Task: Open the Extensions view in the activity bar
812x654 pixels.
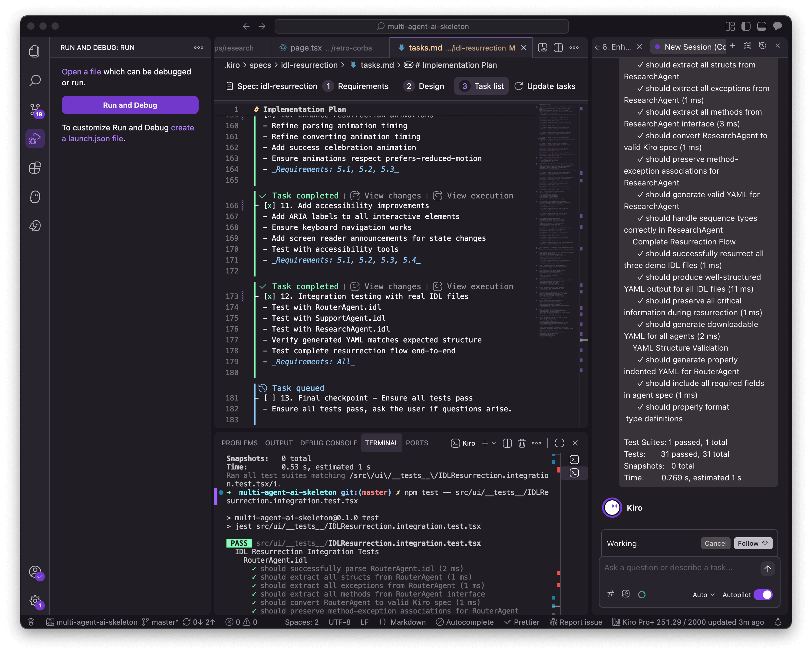Action: (x=35, y=168)
